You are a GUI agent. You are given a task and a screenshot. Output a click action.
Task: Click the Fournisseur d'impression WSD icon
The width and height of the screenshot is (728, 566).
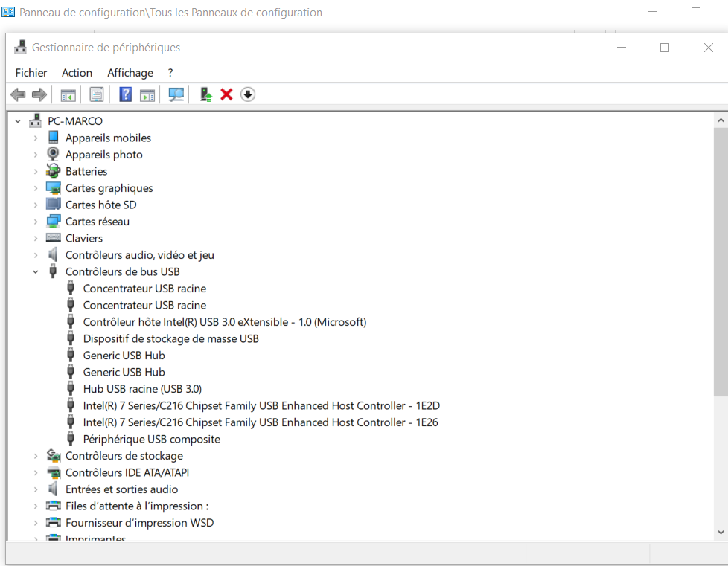pyautogui.click(x=54, y=522)
